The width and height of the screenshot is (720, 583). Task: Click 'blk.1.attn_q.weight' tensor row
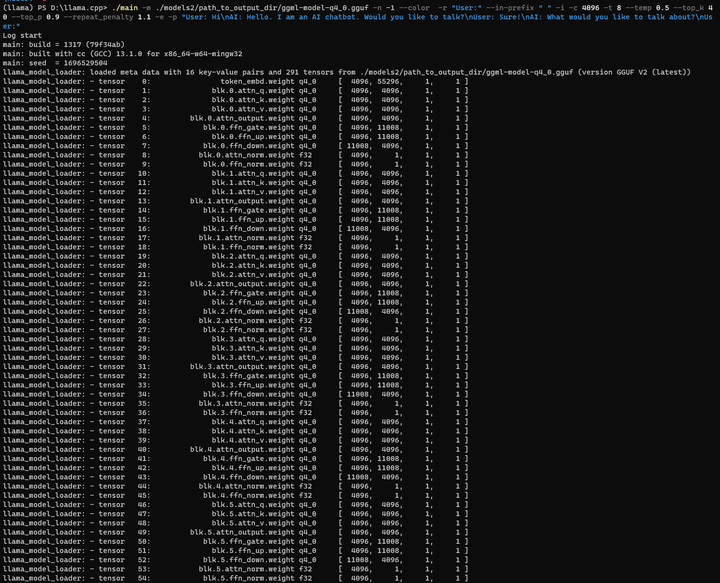tap(235, 174)
